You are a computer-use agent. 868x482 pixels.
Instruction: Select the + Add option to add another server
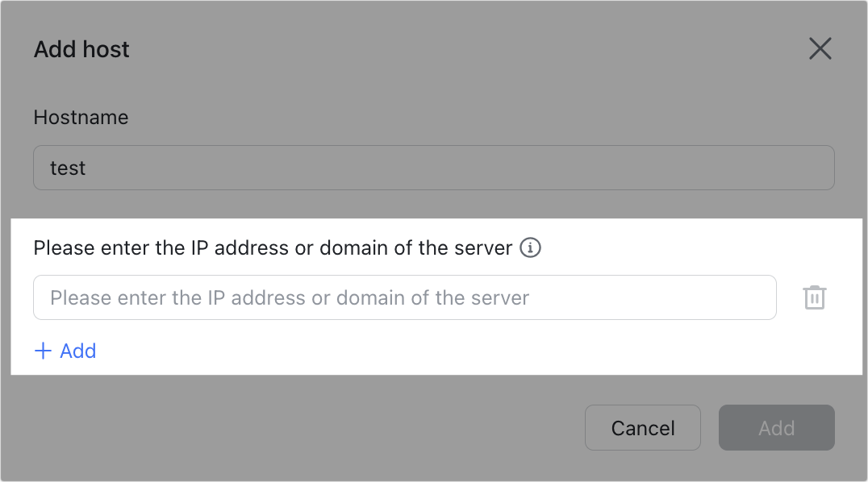click(65, 351)
